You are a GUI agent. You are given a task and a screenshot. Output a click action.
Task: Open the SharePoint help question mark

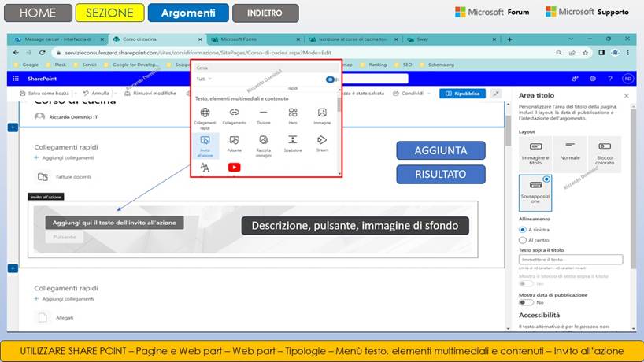point(610,79)
